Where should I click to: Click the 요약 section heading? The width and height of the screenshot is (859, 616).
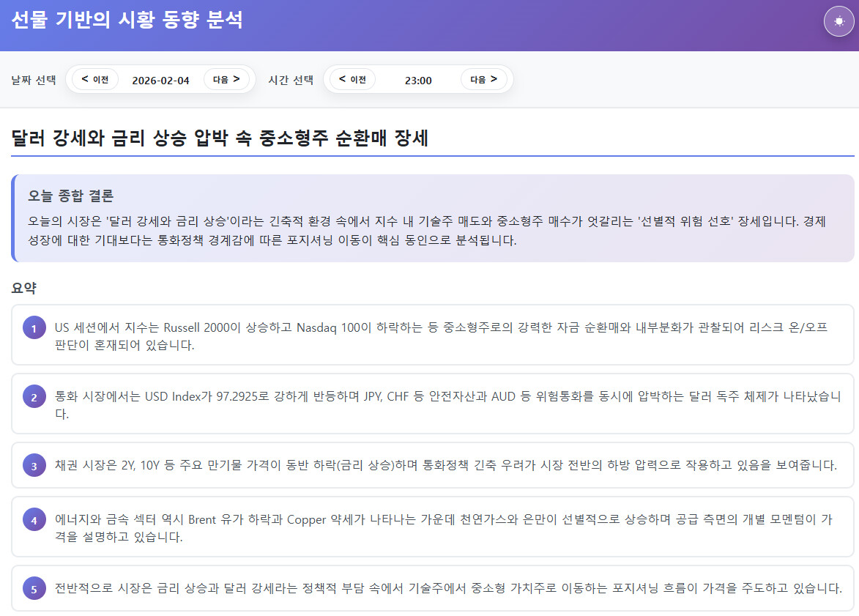tap(24, 289)
